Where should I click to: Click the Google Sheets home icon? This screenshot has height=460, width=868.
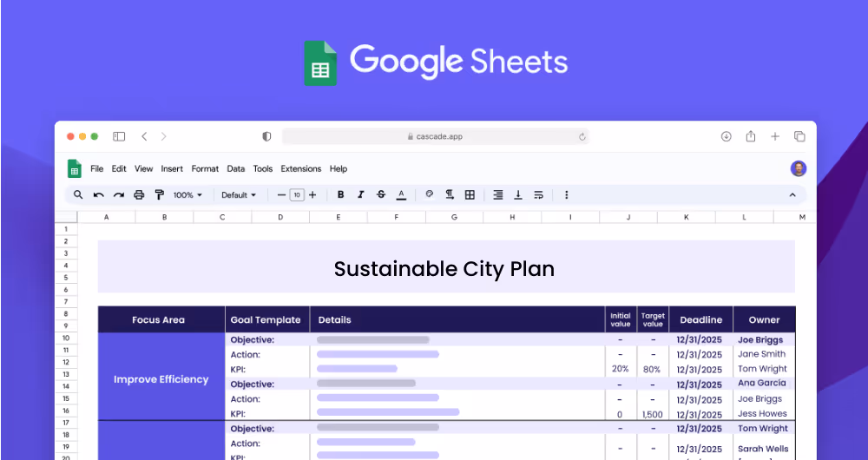click(74, 169)
